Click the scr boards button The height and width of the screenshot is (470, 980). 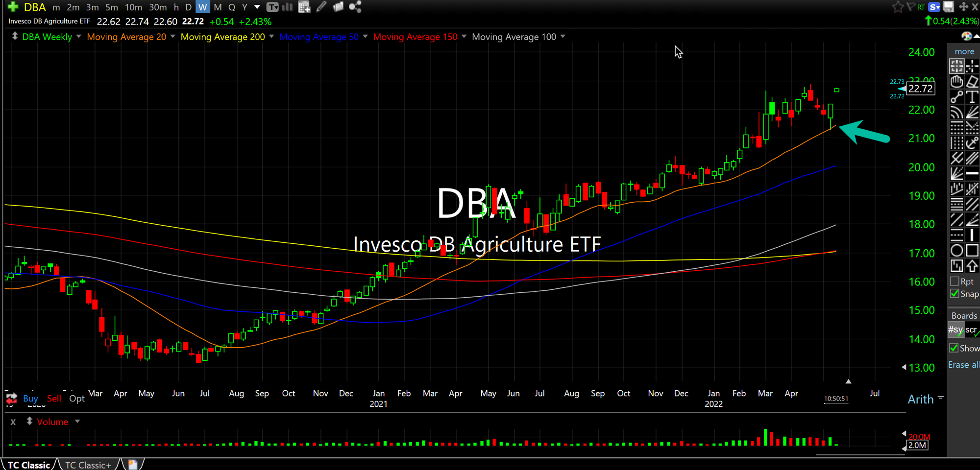coord(971,329)
